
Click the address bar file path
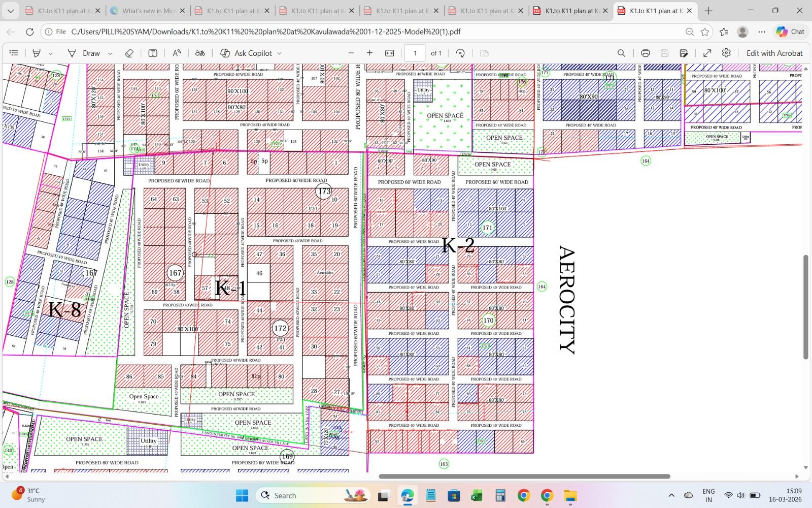coord(266,31)
